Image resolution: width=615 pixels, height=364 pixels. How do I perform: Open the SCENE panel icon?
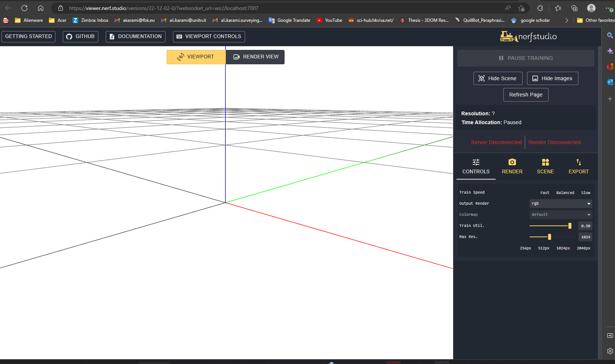546,162
